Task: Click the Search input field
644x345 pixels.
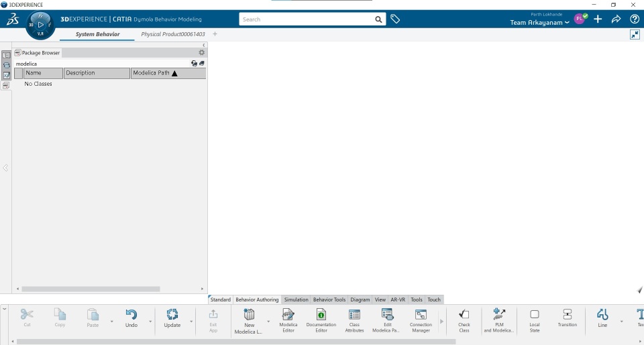Action: 307,19
